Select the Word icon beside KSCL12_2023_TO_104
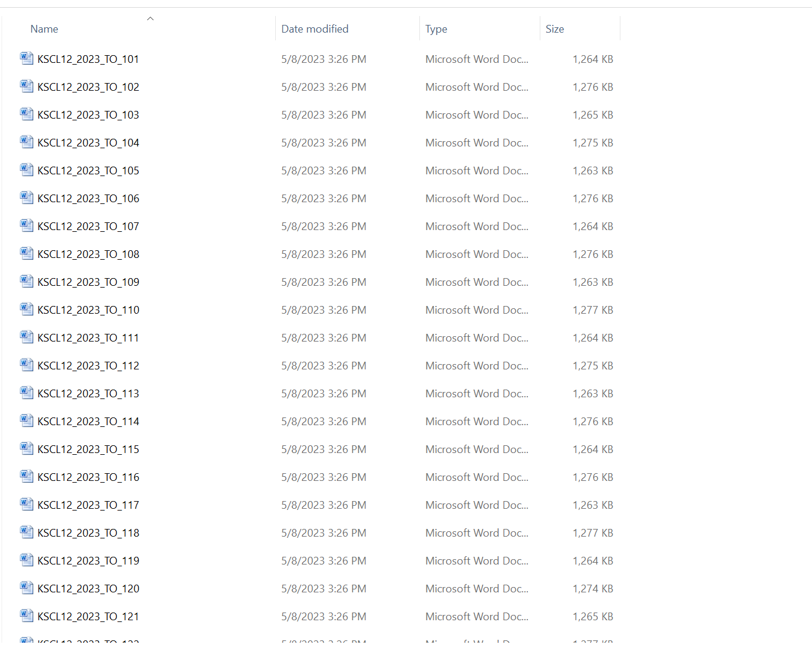This screenshot has height=657, width=812. tap(26, 142)
